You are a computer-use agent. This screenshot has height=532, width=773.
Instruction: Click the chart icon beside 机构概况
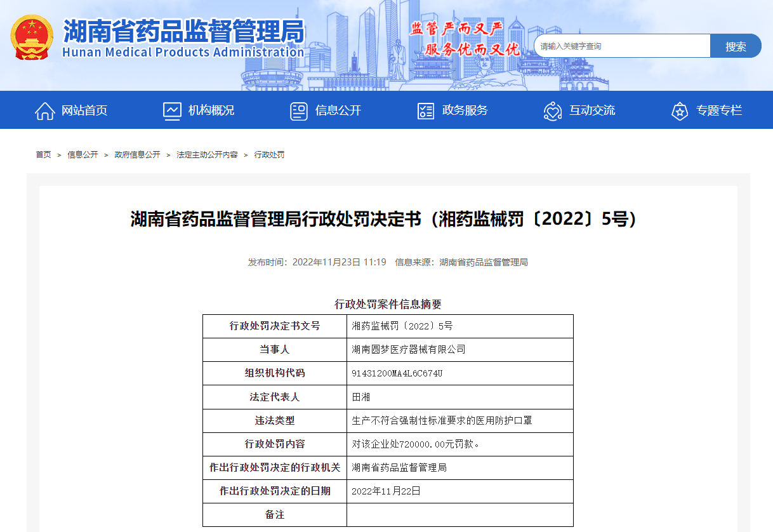coord(172,110)
